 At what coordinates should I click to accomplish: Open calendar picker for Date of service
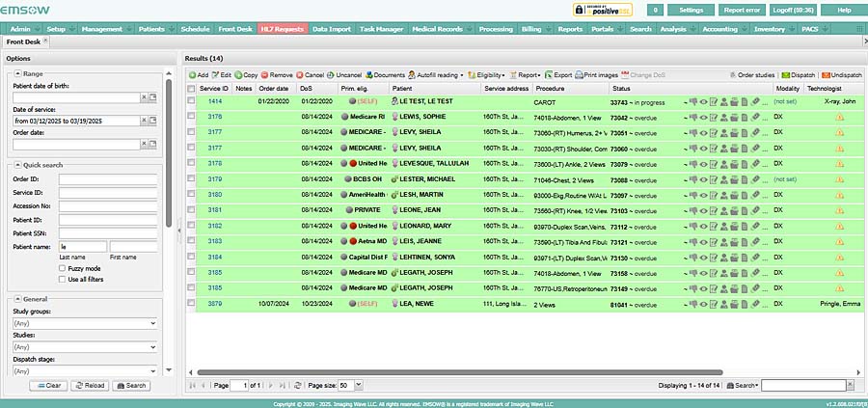point(151,121)
